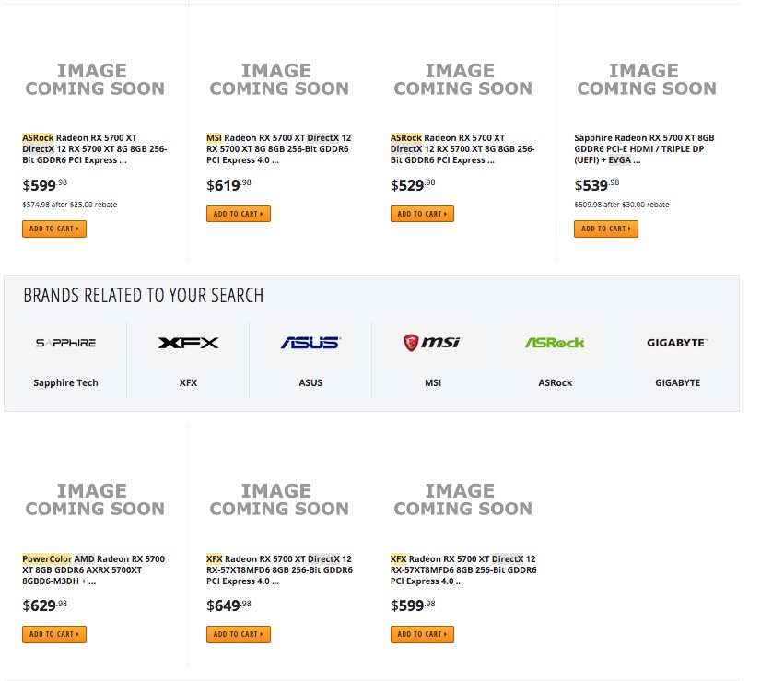
Task: Click the GIGABYTE brand name text below logo
Action: click(x=677, y=382)
